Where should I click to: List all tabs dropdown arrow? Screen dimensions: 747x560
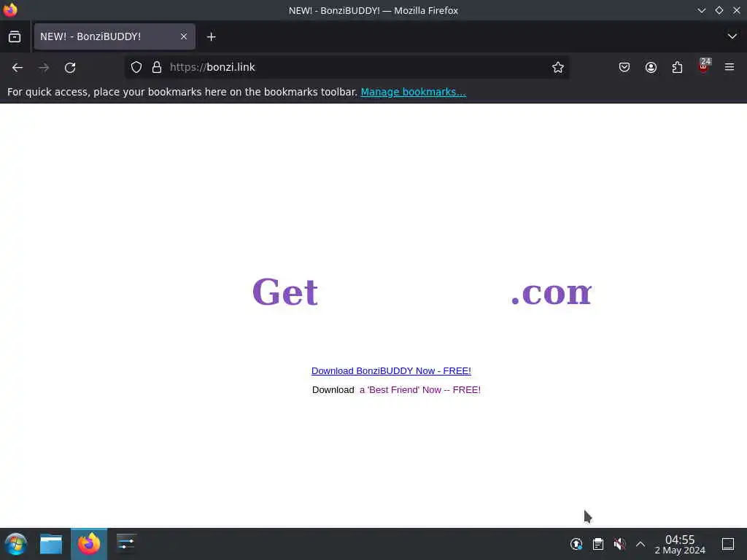[732, 36]
